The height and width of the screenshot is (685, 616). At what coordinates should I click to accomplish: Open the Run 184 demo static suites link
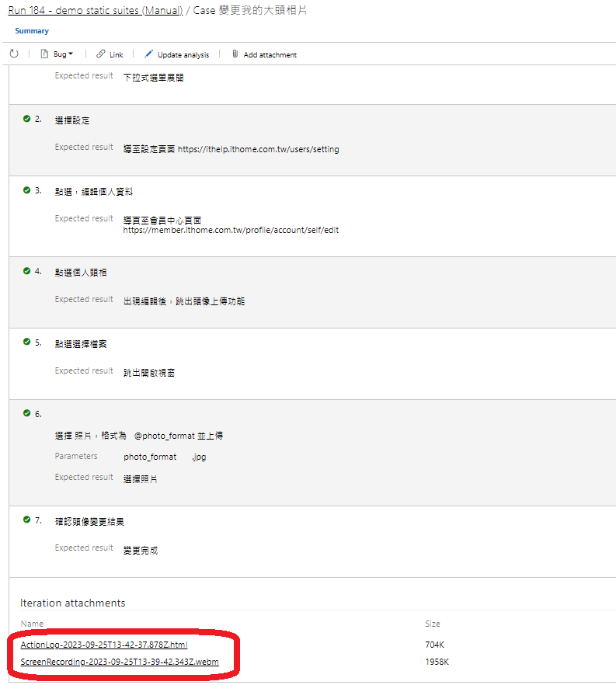[96, 10]
